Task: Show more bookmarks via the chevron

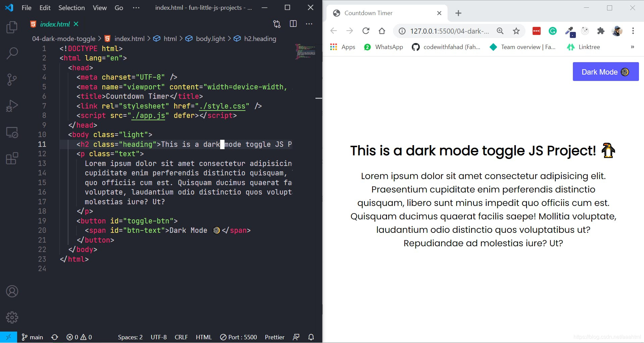Action: 632,47
